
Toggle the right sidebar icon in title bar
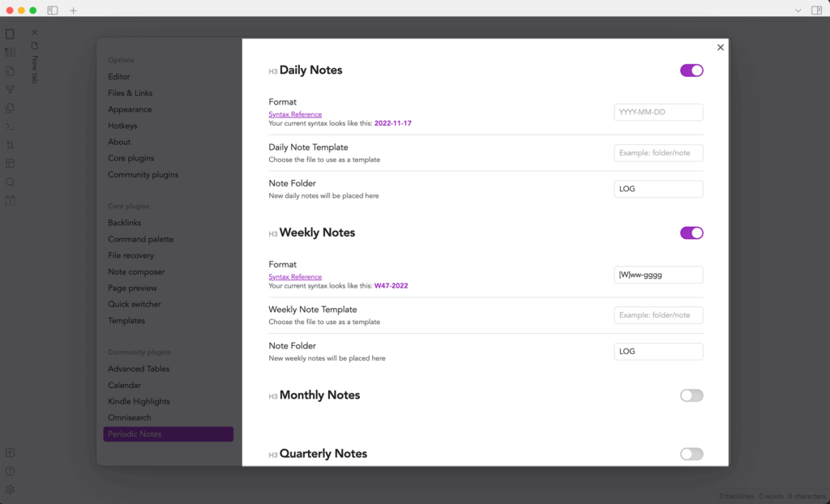(x=817, y=10)
